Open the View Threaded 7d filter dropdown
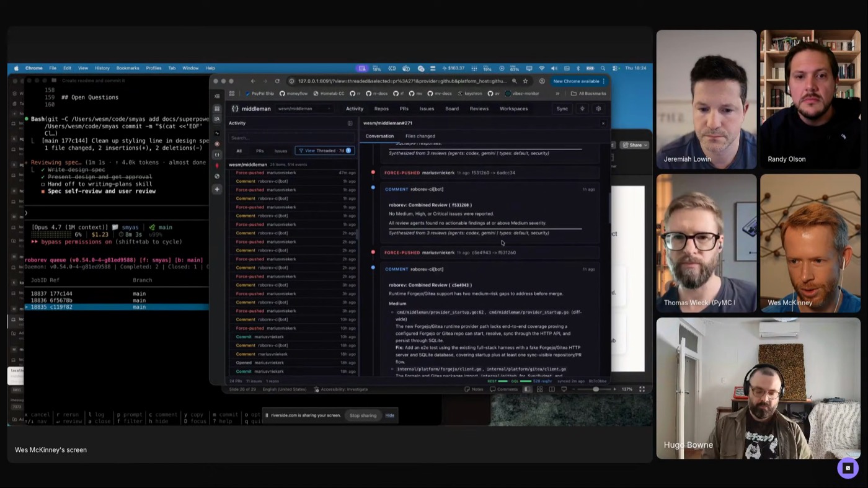This screenshot has width=868, height=488. pyautogui.click(x=325, y=151)
